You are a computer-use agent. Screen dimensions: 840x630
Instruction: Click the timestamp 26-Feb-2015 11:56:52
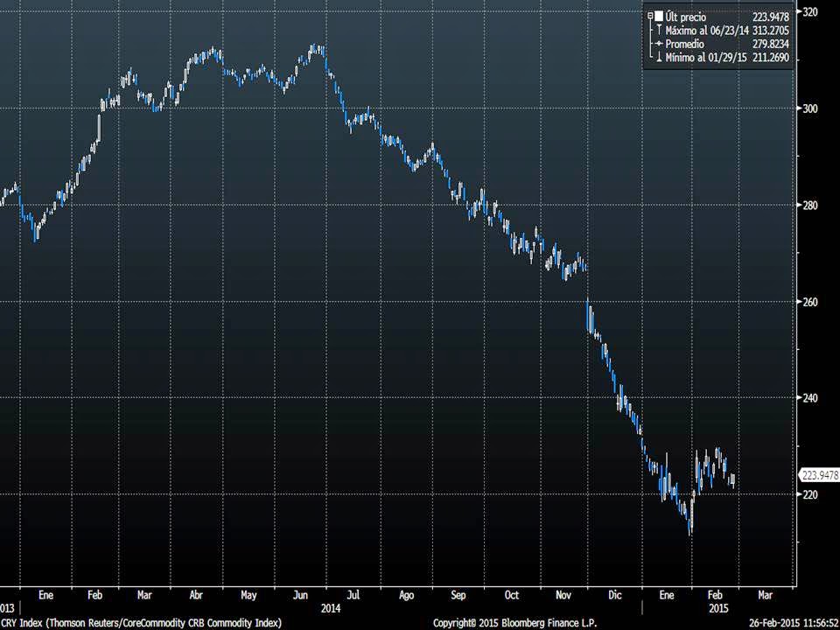pos(794,623)
